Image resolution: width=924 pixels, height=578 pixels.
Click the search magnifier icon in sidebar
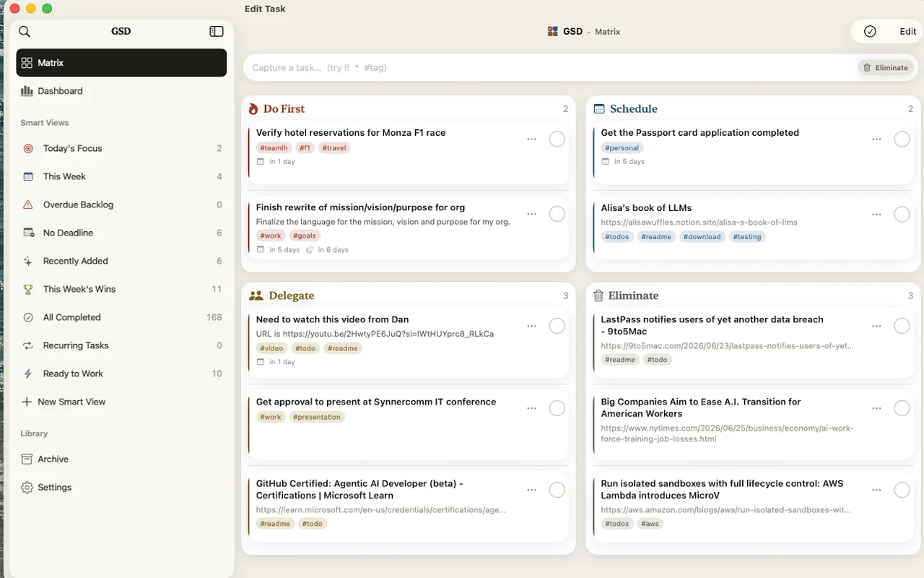click(x=25, y=31)
